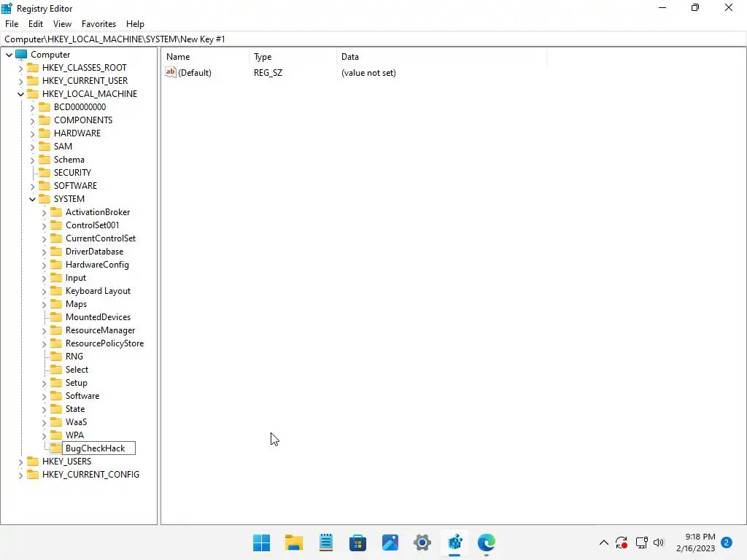The width and height of the screenshot is (747, 560).
Task: Open the Favorites menu
Action: (98, 24)
